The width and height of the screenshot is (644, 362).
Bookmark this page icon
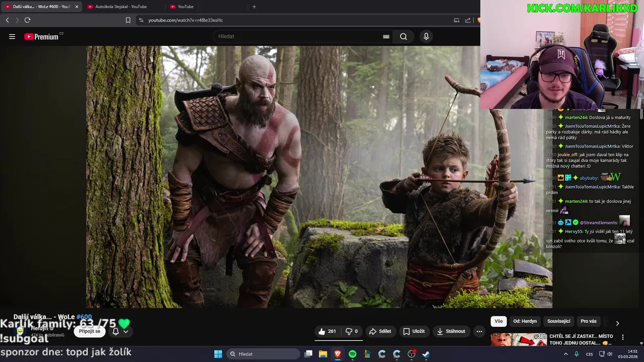click(128, 20)
